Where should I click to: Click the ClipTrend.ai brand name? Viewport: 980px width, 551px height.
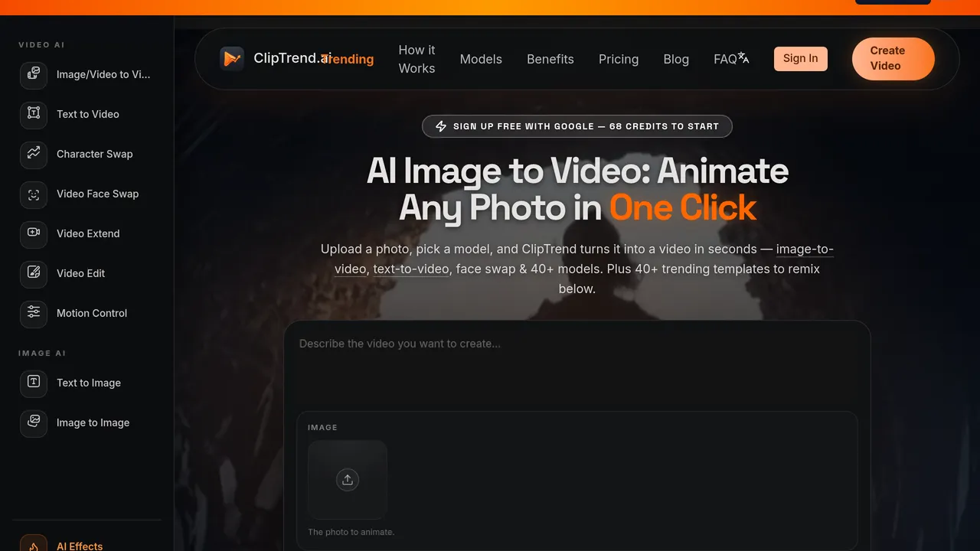[292, 58]
